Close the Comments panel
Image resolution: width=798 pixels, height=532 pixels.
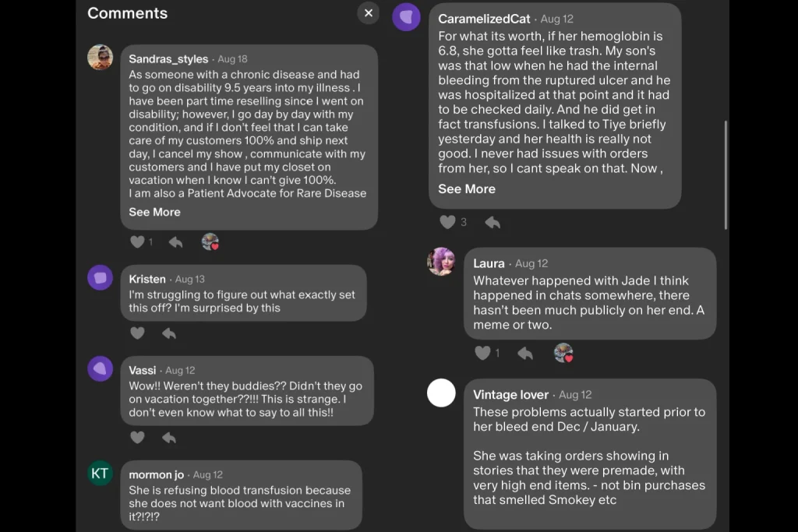369,12
